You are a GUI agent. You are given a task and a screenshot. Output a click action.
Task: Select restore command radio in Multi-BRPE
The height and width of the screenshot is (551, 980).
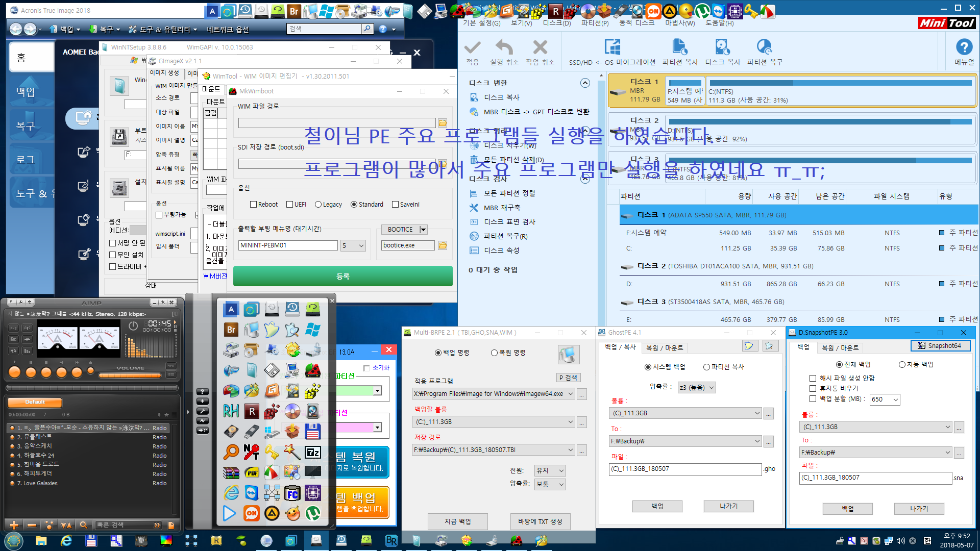click(x=508, y=353)
